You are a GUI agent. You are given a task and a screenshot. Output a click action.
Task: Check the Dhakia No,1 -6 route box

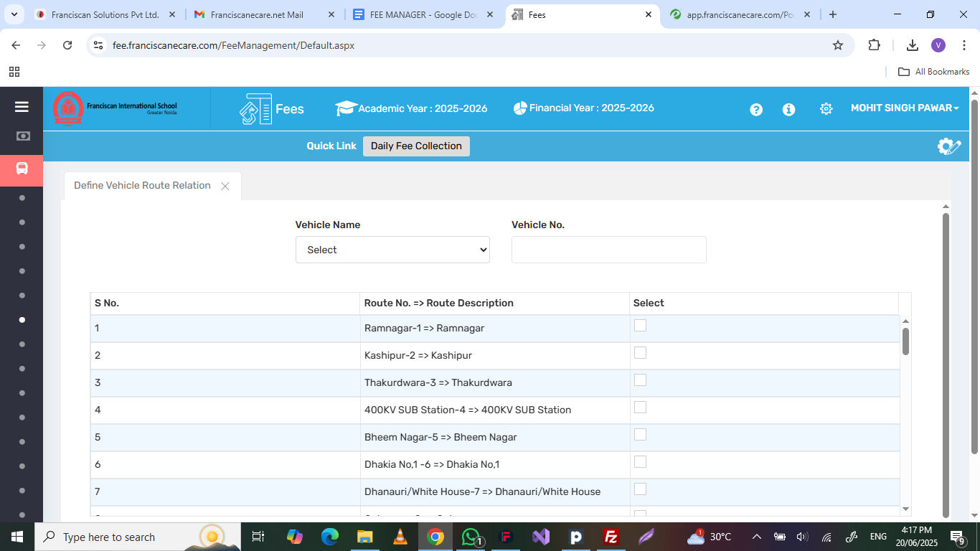click(x=640, y=462)
